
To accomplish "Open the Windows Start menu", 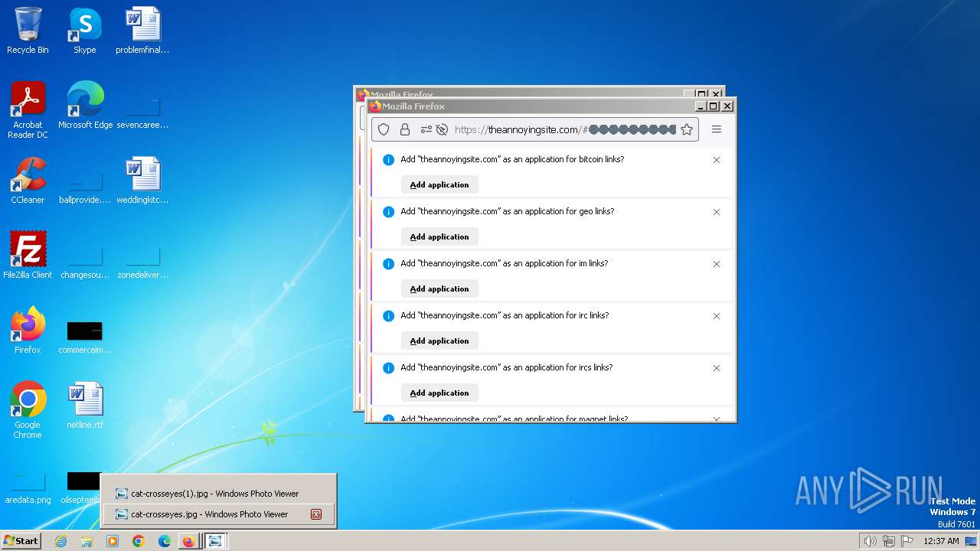I will [x=21, y=541].
